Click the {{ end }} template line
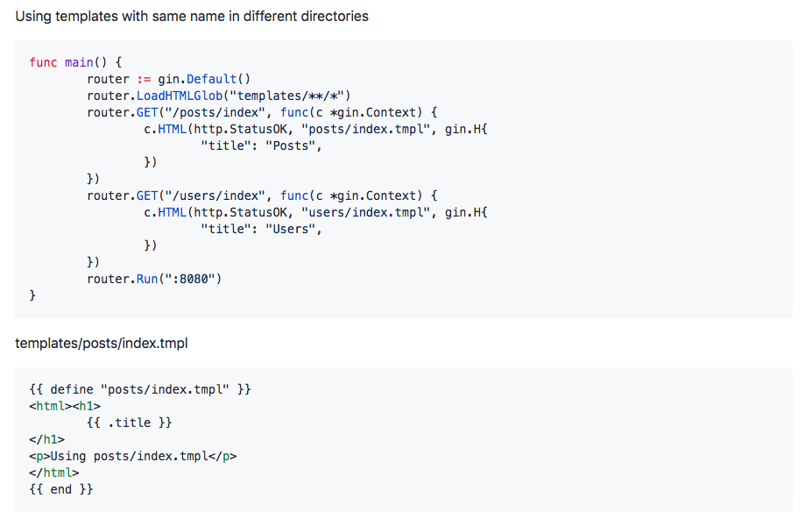812x519 pixels. pyautogui.click(x=61, y=489)
